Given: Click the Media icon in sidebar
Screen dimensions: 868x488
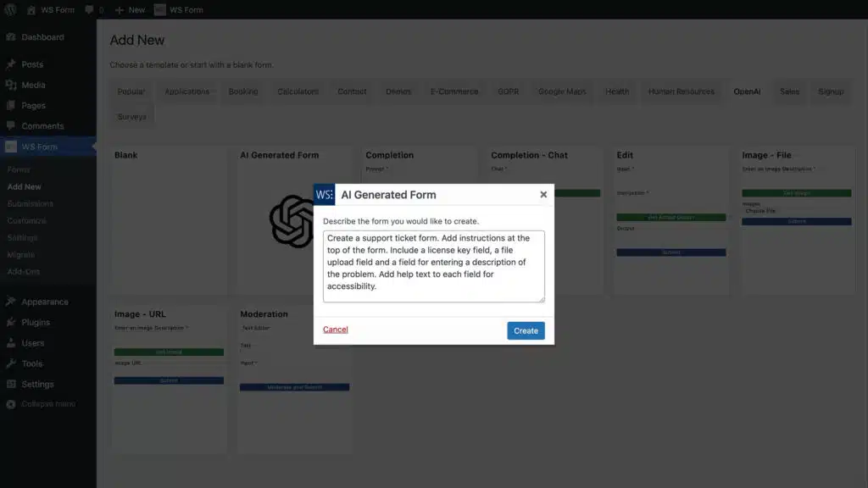Looking at the screenshot, I should coord(10,85).
